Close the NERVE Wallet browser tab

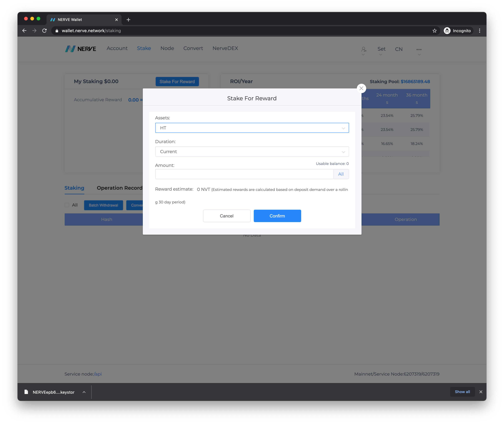click(x=117, y=20)
